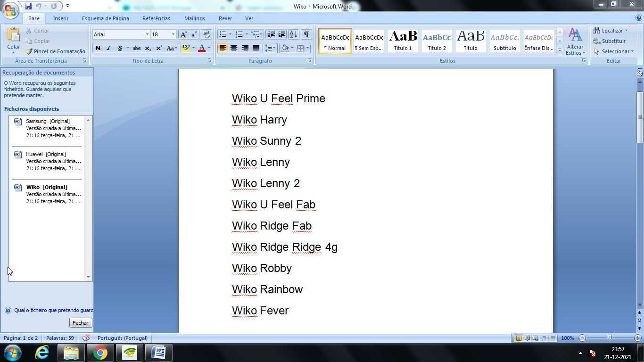Increase font size with the grow font icon

pos(183,34)
